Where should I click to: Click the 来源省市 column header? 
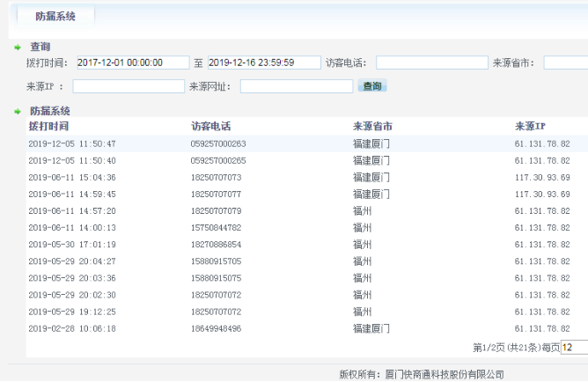pyautogui.click(x=371, y=126)
